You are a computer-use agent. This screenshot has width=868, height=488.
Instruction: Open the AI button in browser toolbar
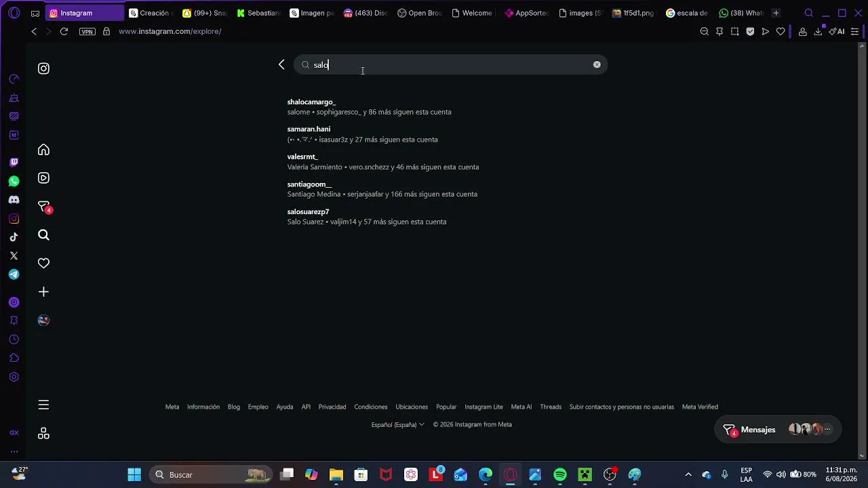(x=836, y=31)
